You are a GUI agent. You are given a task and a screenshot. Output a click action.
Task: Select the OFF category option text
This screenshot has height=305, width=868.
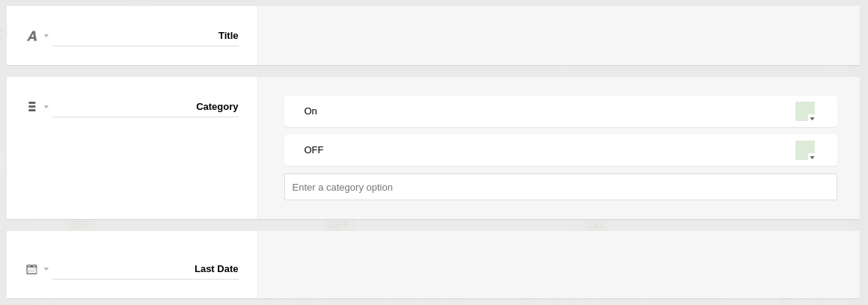pos(314,150)
